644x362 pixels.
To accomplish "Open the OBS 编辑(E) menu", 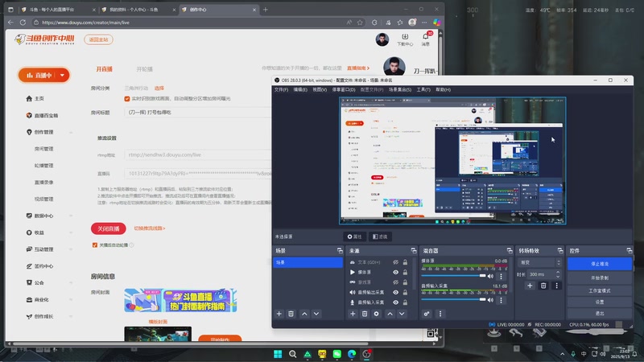I will click(x=300, y=89).
